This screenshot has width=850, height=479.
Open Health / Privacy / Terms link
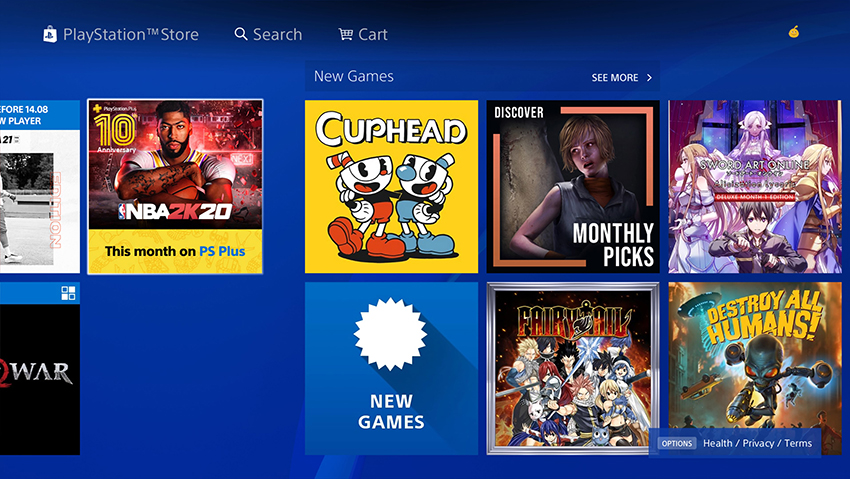pyautogui.click(x=757, y=443)
